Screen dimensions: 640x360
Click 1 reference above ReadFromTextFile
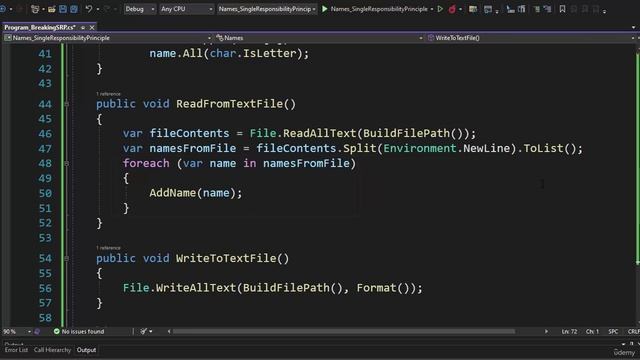coord(108,94)
